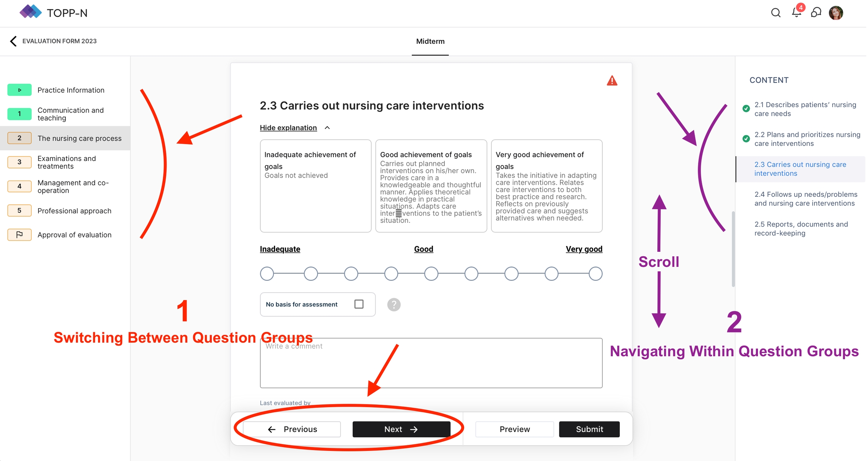Open the Examinations and treatments section

point(67,162)
